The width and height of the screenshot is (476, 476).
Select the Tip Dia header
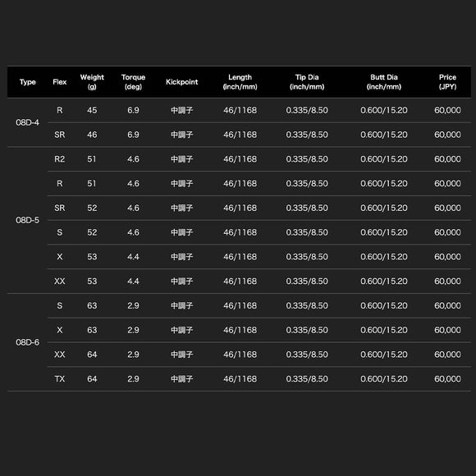click(x=307, y=82)
